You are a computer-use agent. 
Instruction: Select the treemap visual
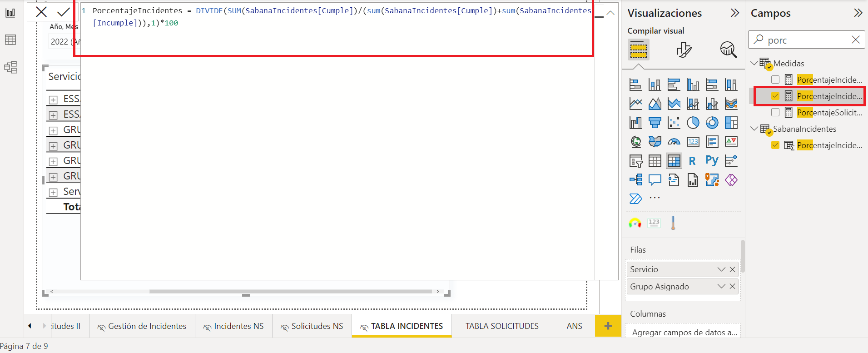point(731,123)
